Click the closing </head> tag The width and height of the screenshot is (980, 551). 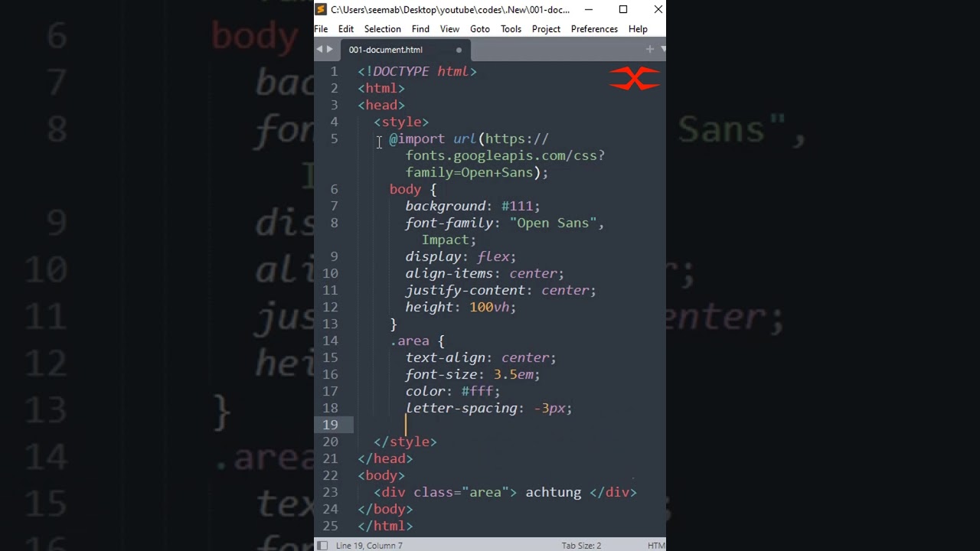click(385, 458)
